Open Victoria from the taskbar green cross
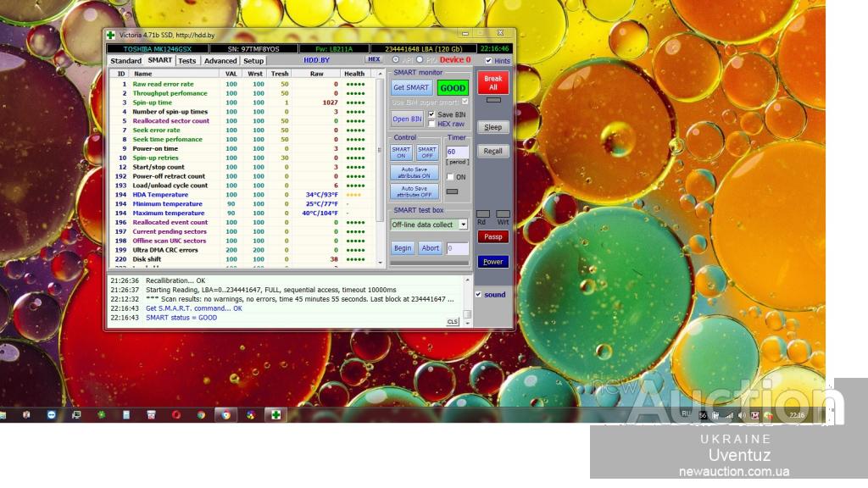868x488 pixels. 275,414
